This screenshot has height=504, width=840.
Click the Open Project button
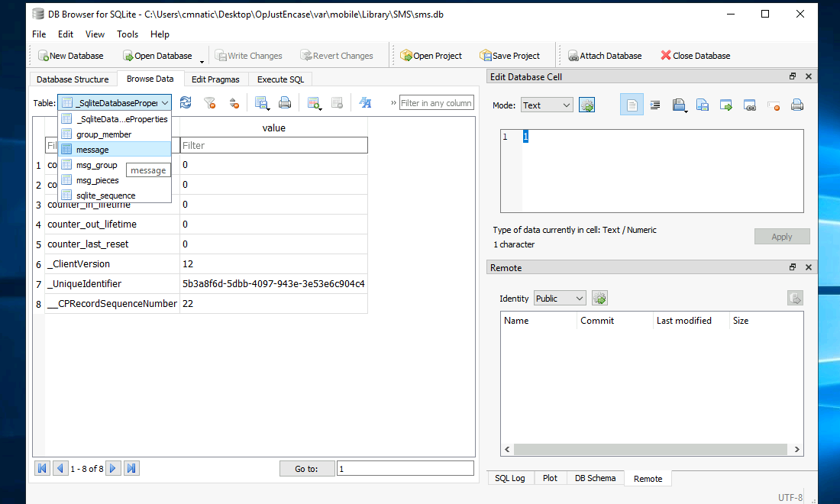click(431, 56)
